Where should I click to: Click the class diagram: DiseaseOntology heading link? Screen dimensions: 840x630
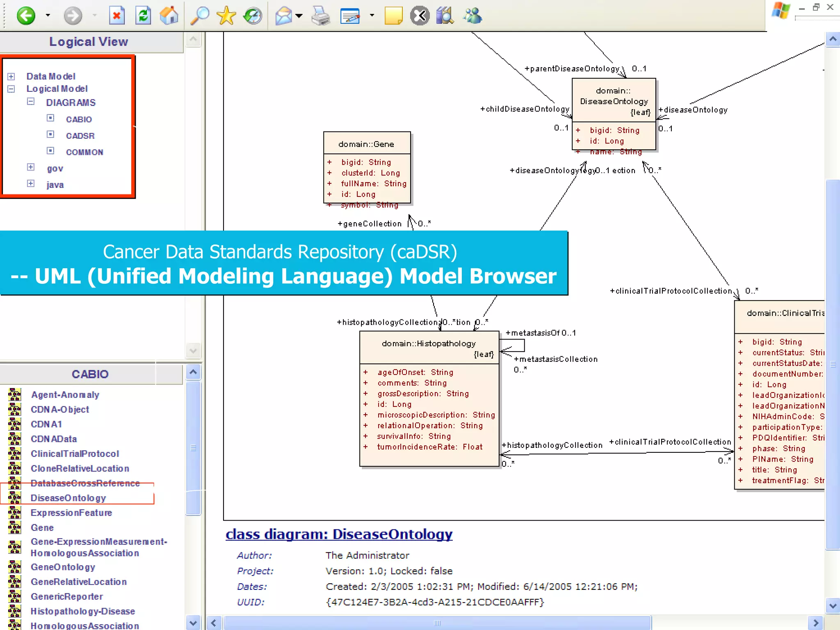[339, 534]
